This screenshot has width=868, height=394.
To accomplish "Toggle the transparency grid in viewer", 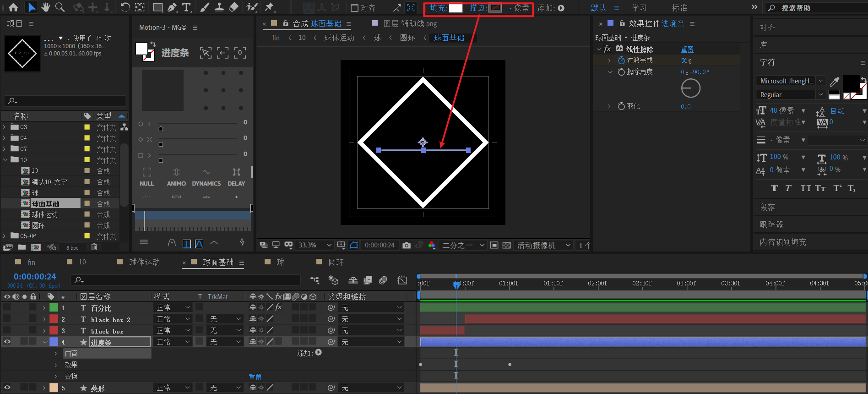I will 506,246.
